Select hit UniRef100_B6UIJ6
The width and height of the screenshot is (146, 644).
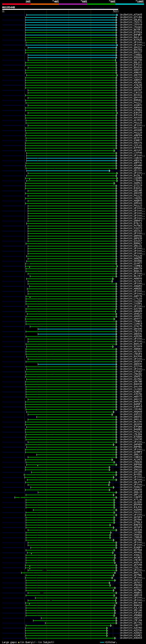pos(131,37)
